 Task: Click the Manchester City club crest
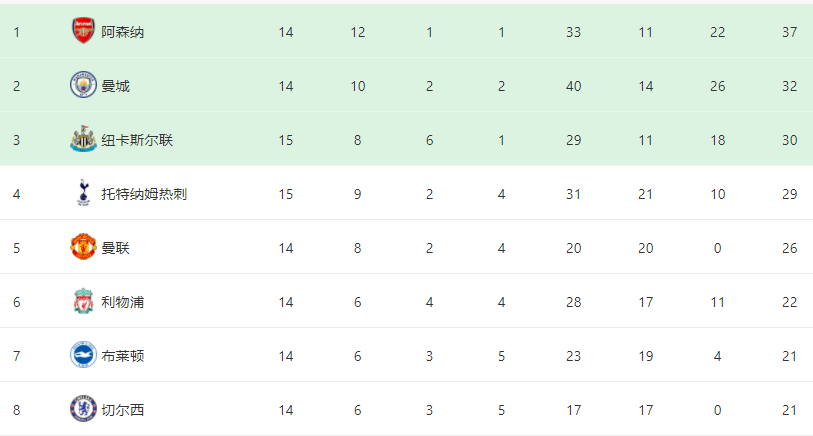[83, 85]
